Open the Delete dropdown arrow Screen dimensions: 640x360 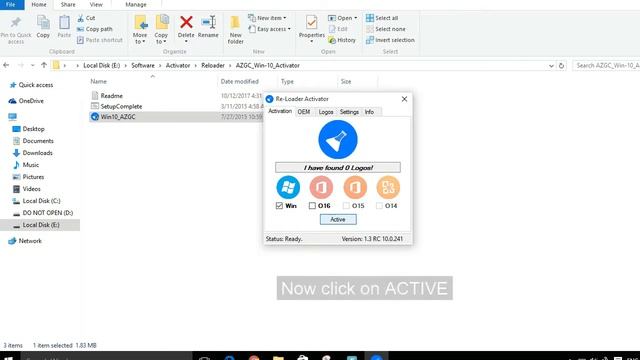[x=186, y=41]
